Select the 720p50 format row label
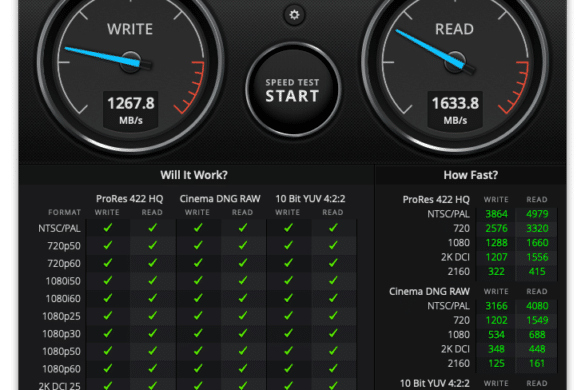 (x=64, y=246)
